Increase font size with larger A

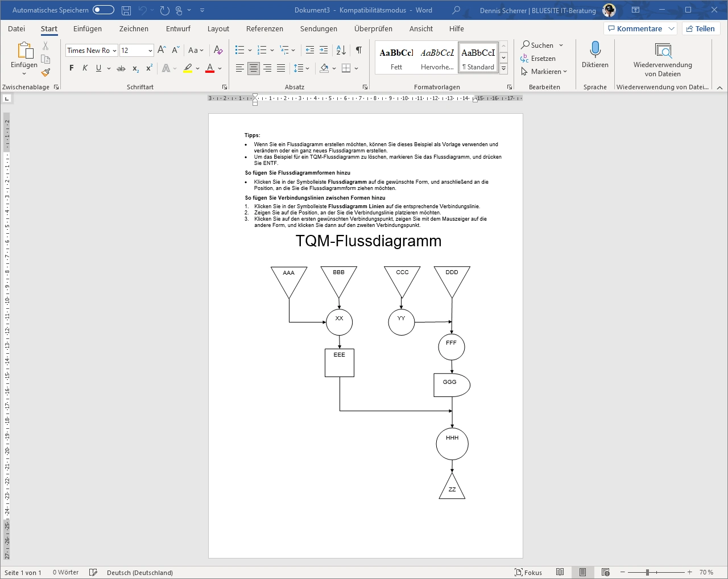coord(162,50)
